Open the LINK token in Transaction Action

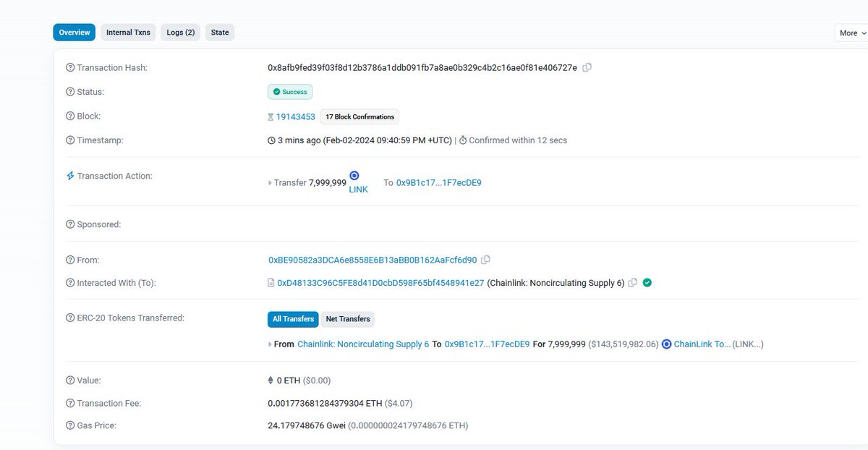point(359,190)
